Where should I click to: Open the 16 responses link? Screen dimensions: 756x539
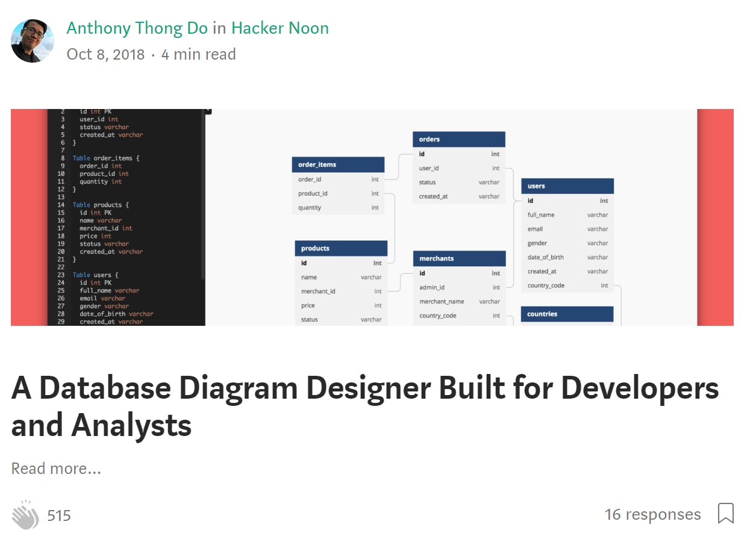pyautogui.click(x=652, y=514)
